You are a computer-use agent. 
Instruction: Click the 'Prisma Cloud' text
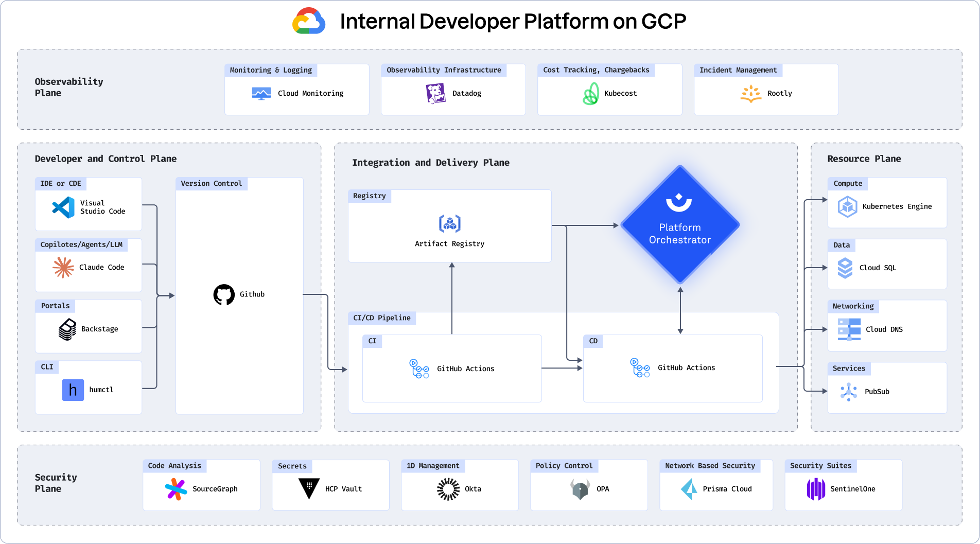(x=727, y=489)
